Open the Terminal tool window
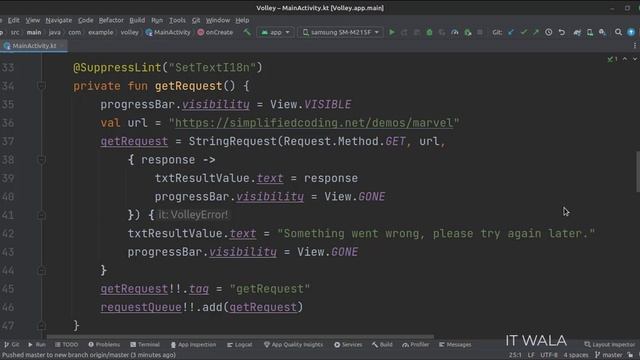The height and width of the screenshot is (360, 640). (145, 345)
